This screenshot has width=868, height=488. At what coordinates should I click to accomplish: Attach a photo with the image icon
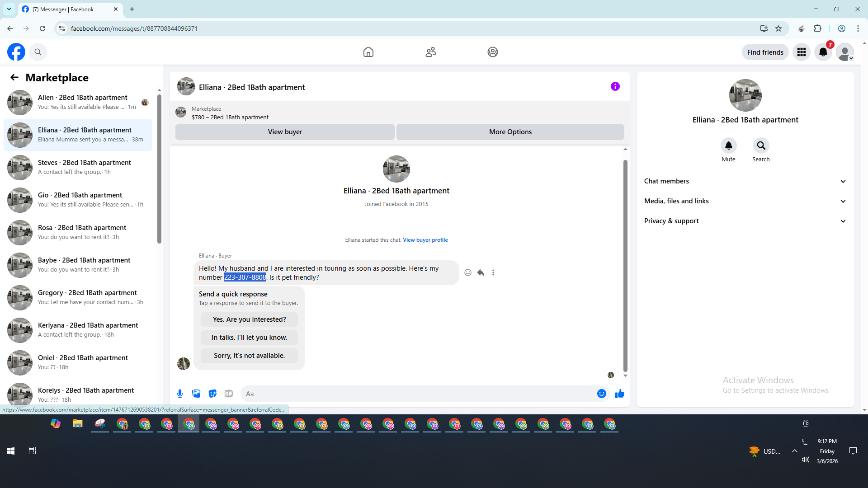tap(196, 394)
